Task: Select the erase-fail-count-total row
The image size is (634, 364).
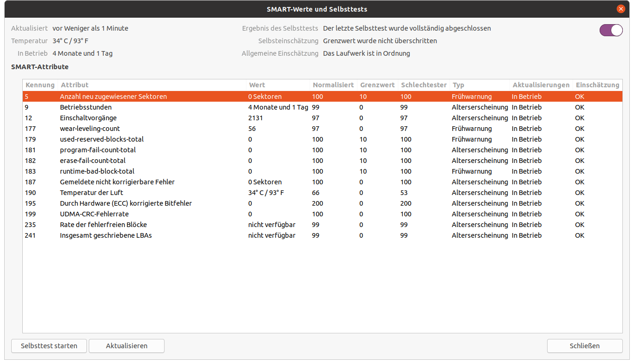Action: (x=323, y=161)
